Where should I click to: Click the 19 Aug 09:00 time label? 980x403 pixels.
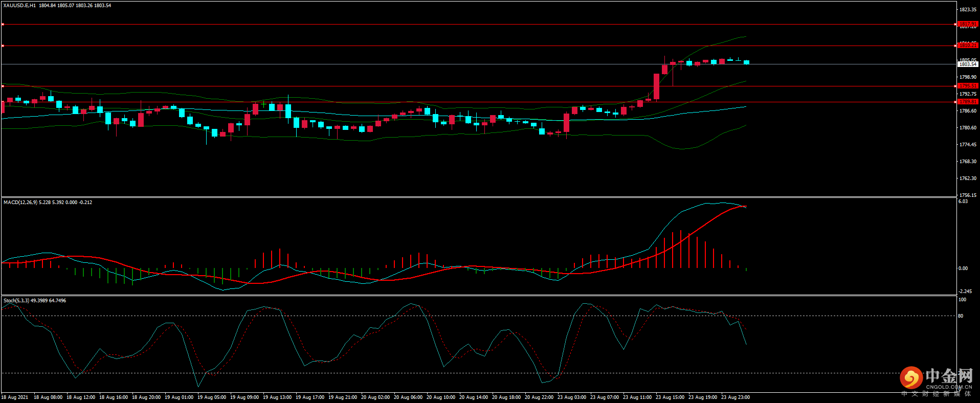pyautogui.click(x=244, y=397)
